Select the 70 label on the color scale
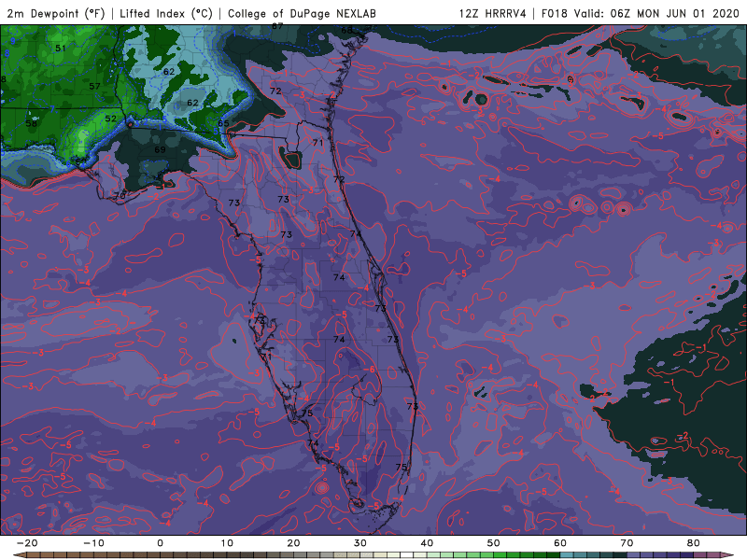Image resolution: width=747 pixels, height=560 pixels. tap(627, 543)
